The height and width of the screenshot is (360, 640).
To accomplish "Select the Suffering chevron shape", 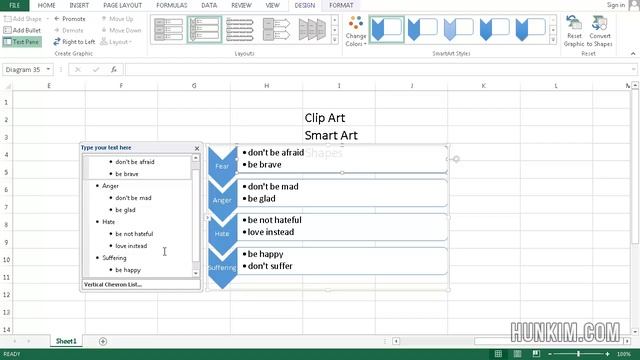I will (x=222, y=268).
